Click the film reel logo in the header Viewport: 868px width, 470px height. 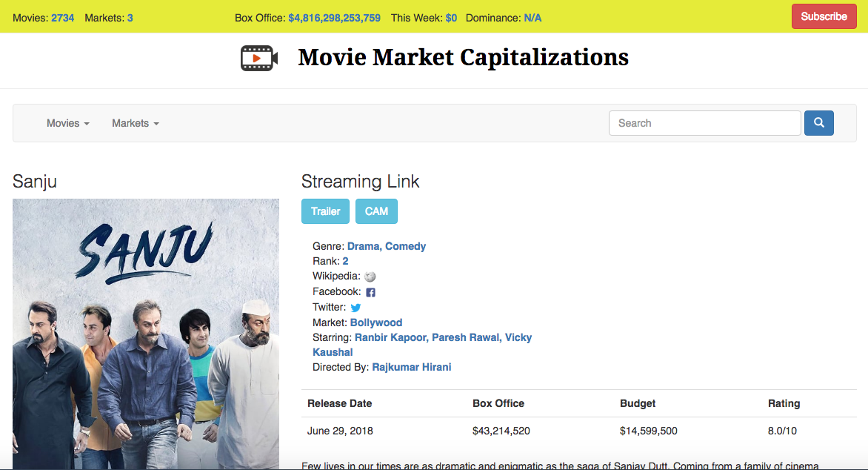click(x=258, y=57)
